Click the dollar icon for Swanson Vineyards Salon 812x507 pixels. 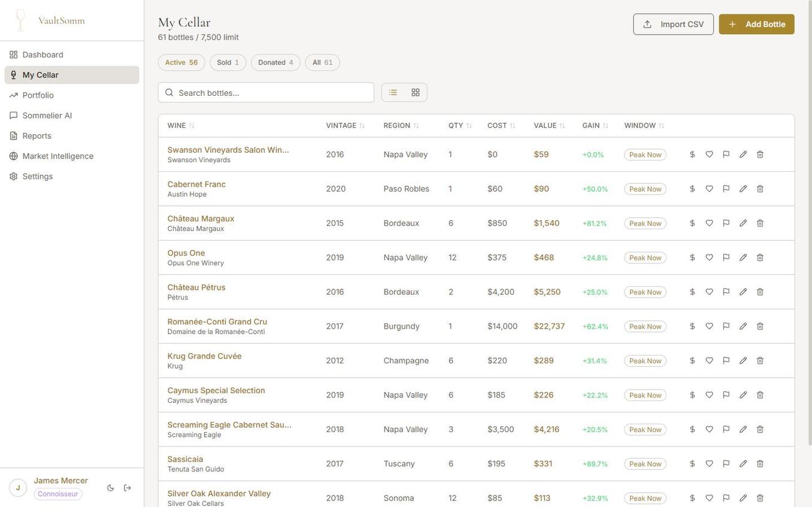point(692,154)
